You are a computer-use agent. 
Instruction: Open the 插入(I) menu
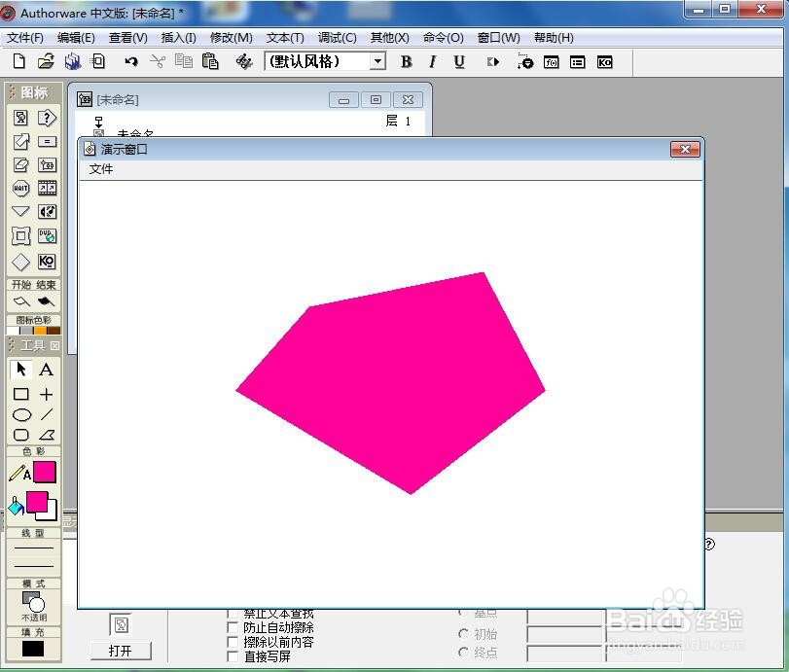[x=178, y=38]
